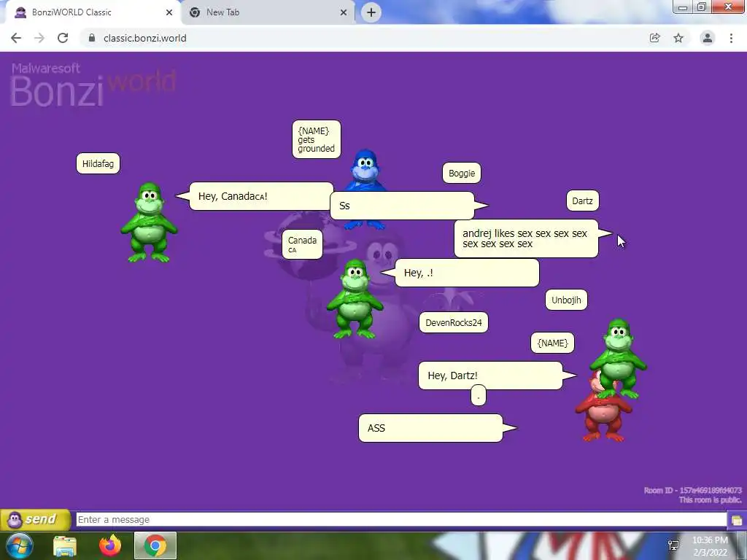Open the Windows Start menu
This screenshot has height=560, width=747.
[x=19, y=545]
